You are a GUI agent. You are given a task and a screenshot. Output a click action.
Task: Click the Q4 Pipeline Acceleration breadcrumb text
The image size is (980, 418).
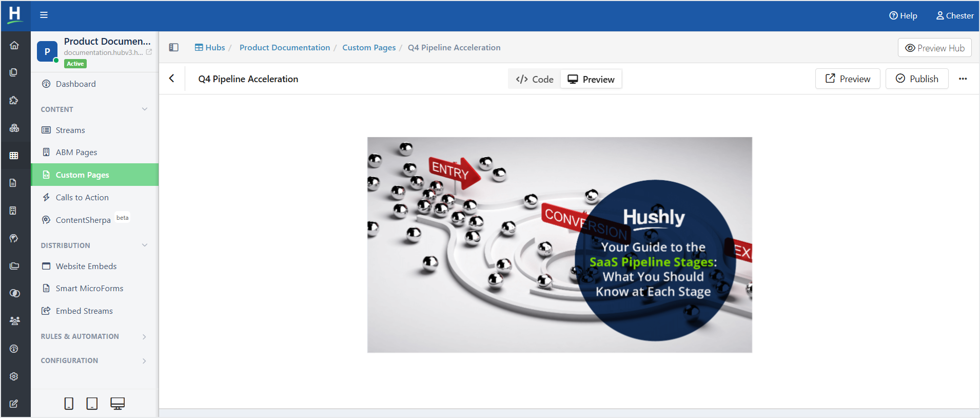point(454,47)
